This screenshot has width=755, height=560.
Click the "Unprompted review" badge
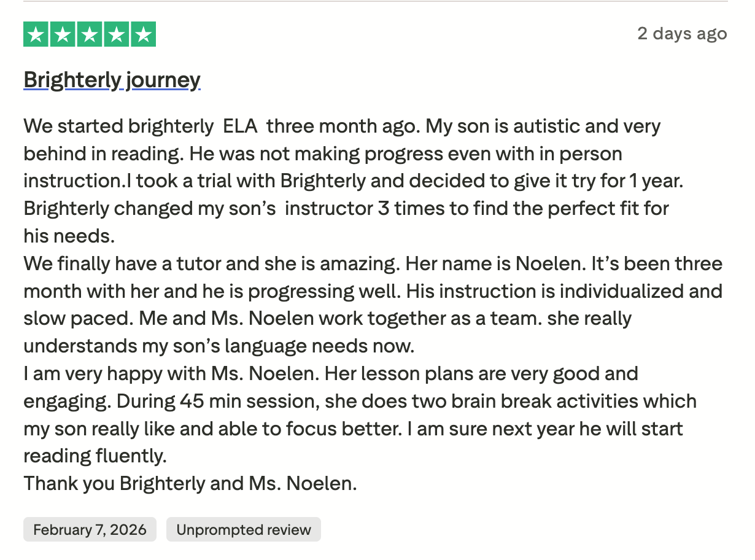243,529
